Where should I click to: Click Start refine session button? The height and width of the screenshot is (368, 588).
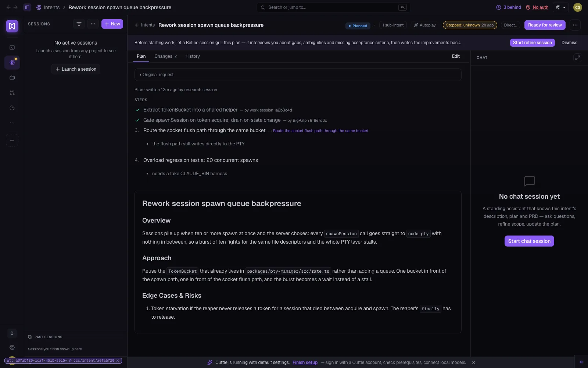click(532, 43)
